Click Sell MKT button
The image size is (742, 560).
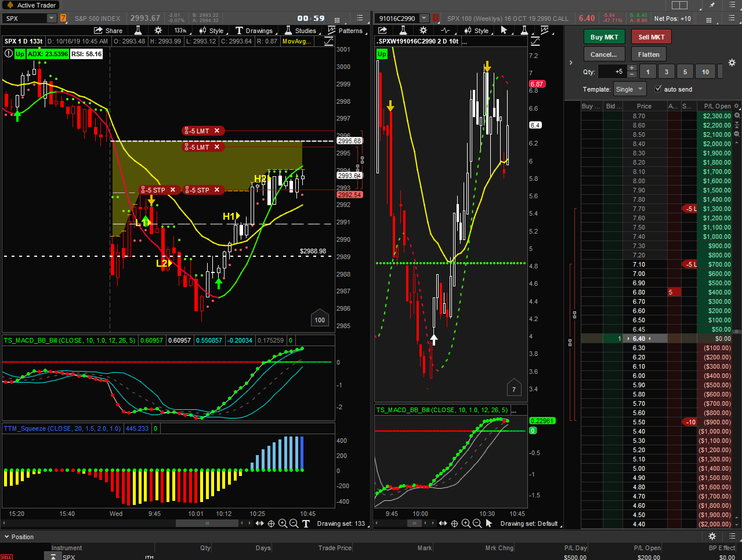[x=651, y=37]
